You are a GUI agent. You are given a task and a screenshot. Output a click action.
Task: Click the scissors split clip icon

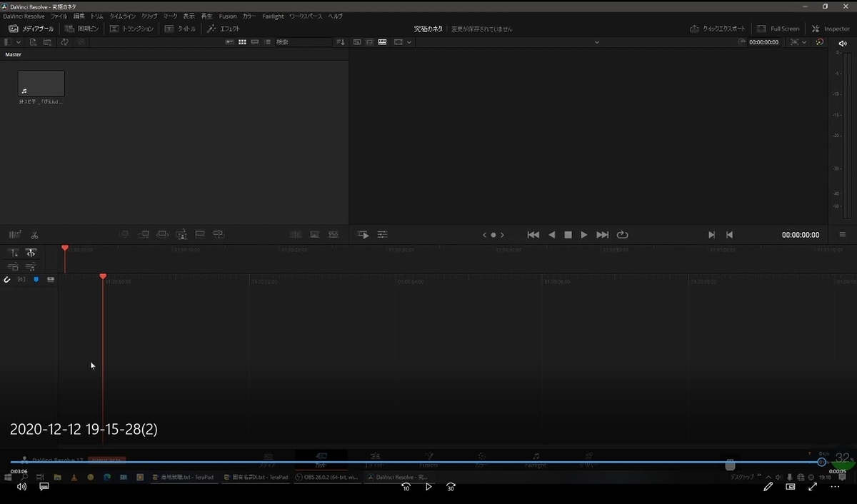click(34, 234)
